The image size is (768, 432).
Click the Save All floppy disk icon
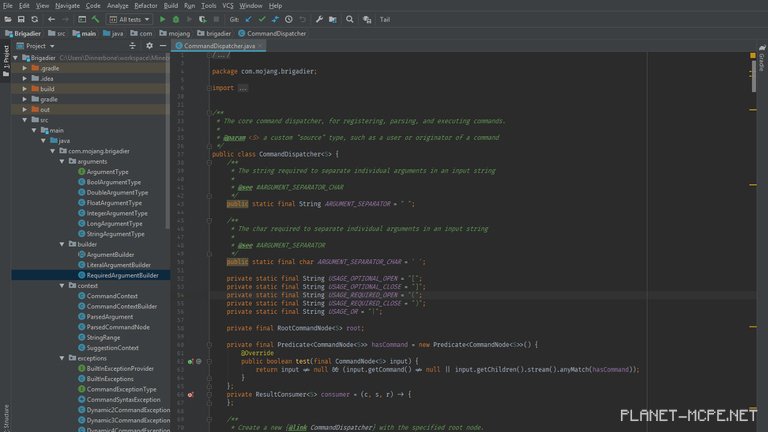(21, 19)
